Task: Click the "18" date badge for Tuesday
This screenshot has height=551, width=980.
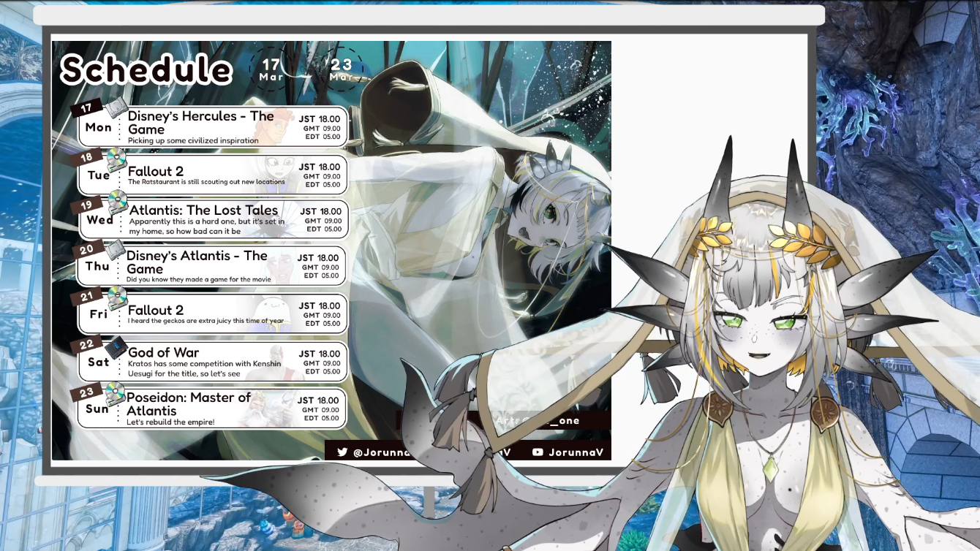Action: [86, 157]
